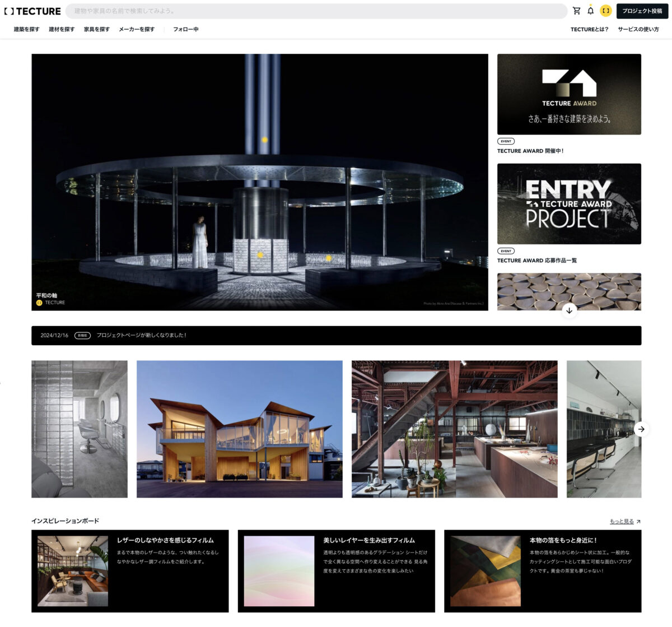Click the down arrow below the award banners
The image size is (672, 627).
pos(569,310)
